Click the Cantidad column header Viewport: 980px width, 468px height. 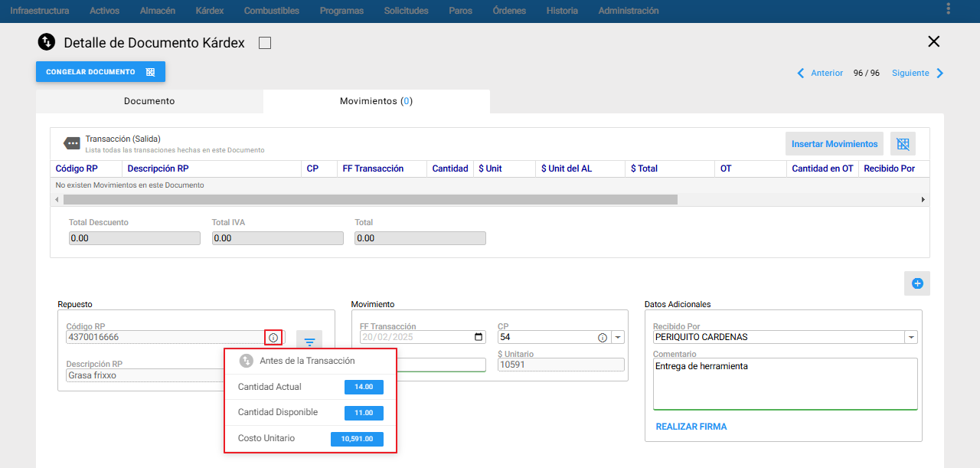pos(450,169)
